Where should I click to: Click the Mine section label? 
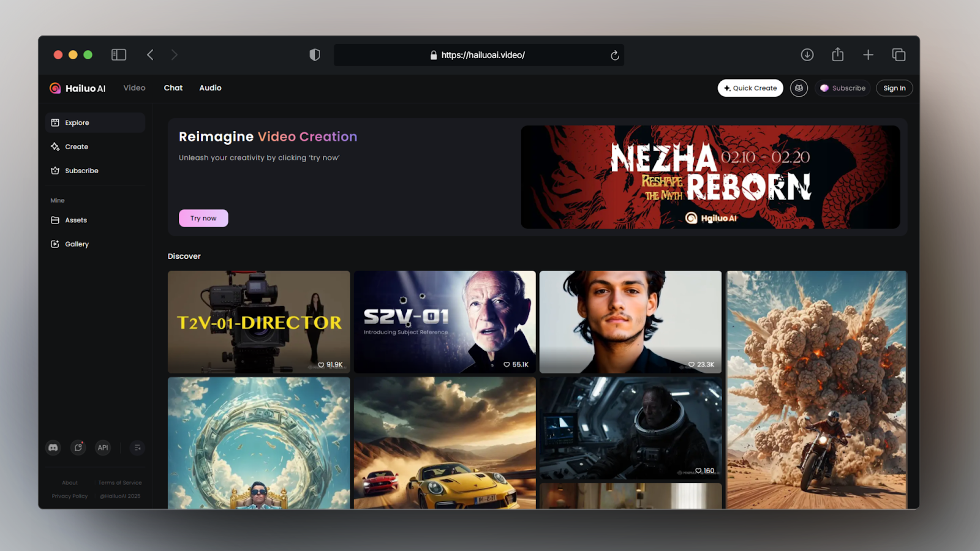coord(58,201)
